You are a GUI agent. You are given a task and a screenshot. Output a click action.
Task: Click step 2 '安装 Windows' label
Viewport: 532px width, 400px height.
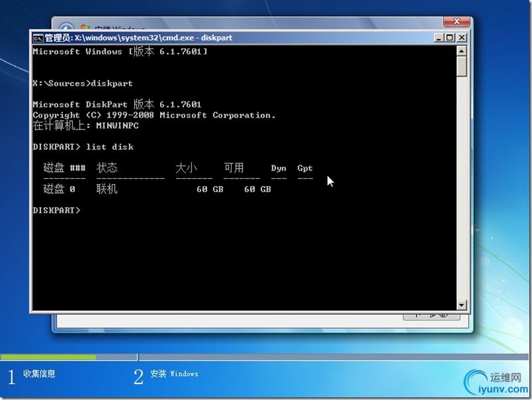174,373
